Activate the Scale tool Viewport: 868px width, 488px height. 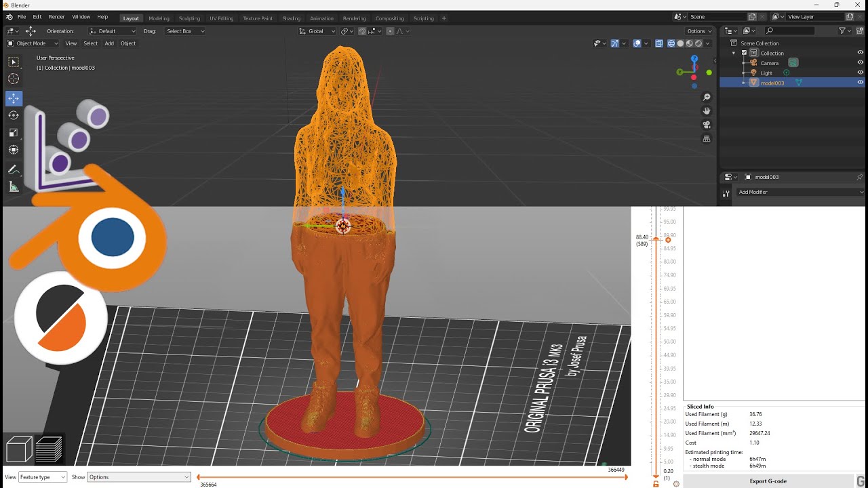click(14, 133)
